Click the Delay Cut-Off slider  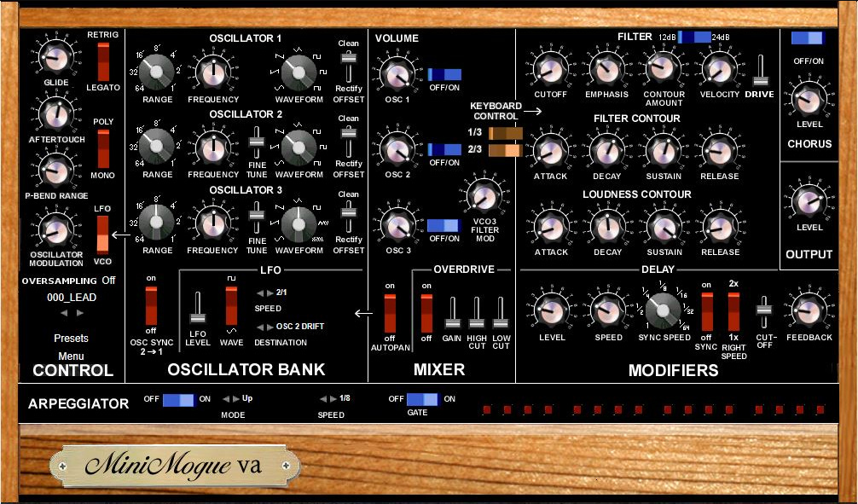click(x=764, y=312)
